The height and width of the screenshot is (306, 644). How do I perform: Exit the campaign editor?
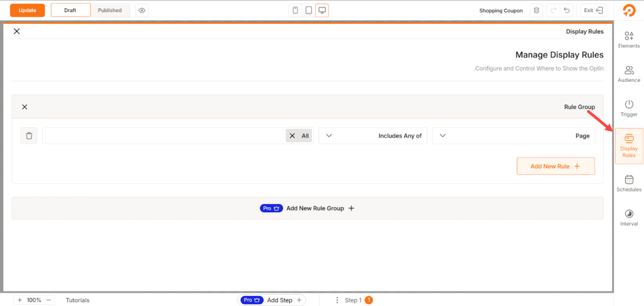[593, 10]
